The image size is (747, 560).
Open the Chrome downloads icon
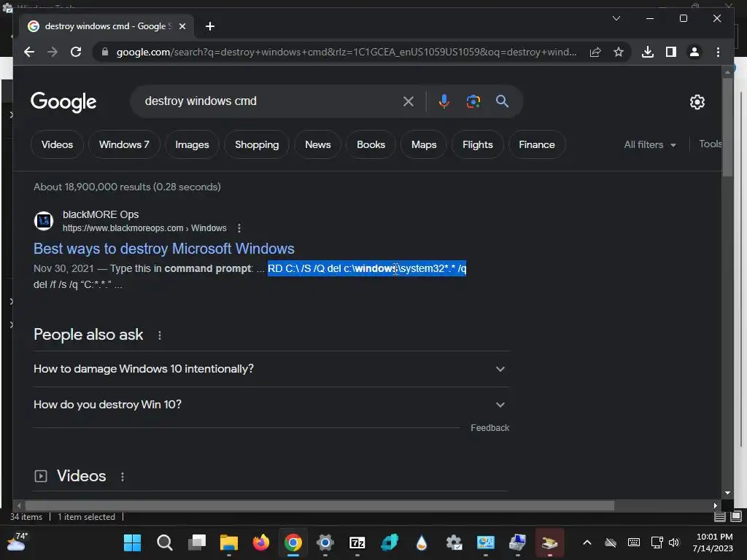648,52
